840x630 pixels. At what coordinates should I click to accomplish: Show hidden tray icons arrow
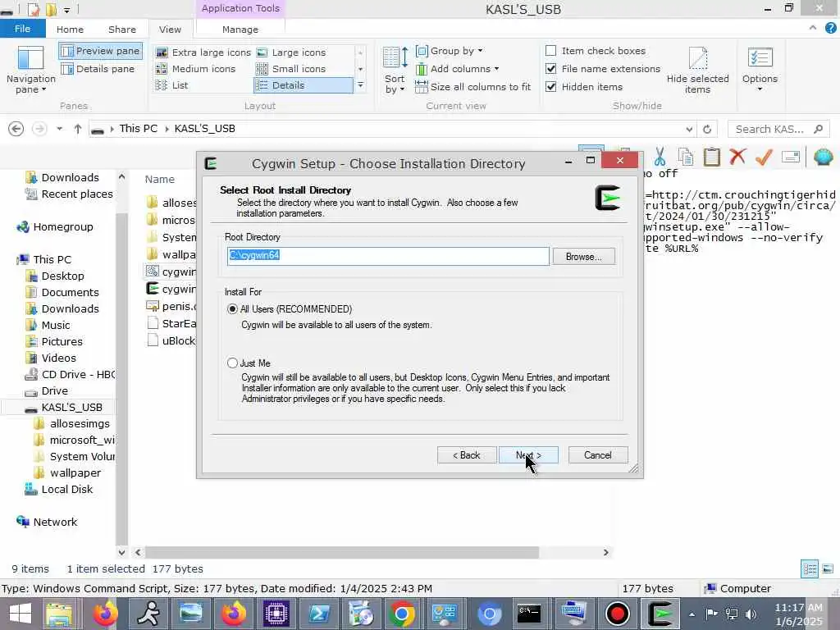692,614
